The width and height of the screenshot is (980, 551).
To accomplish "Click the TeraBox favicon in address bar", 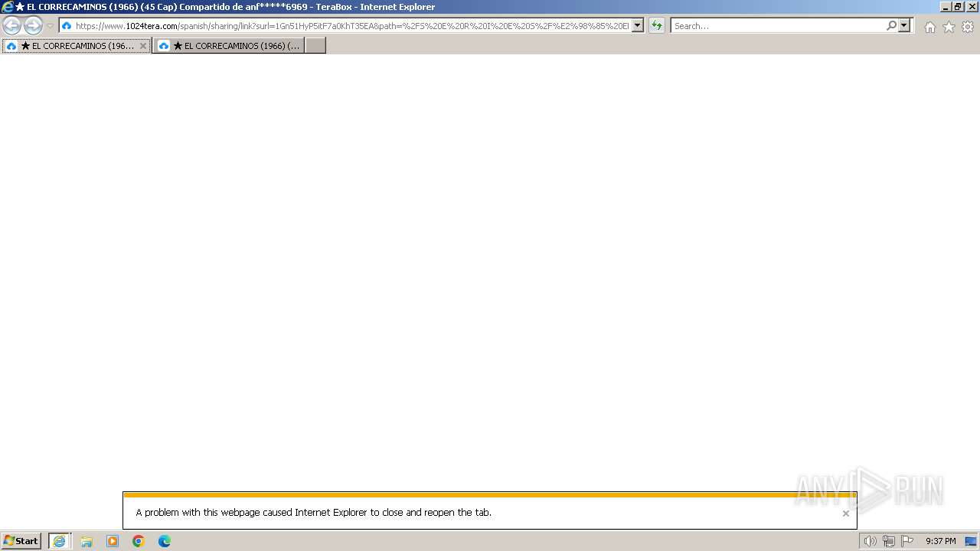I will tap(67, 26).
